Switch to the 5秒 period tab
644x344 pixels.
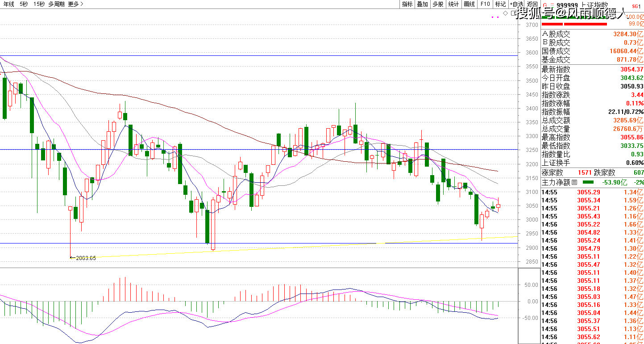(24, 4)
